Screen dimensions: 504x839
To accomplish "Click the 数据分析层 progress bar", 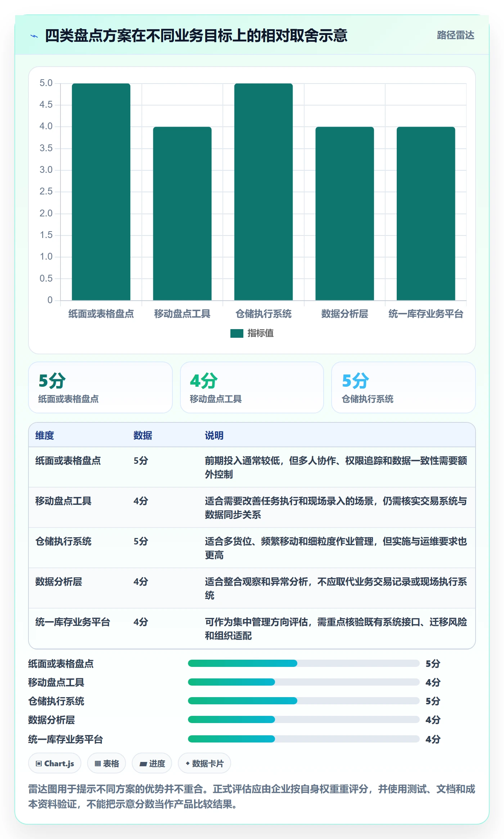I will click(304, 719).
